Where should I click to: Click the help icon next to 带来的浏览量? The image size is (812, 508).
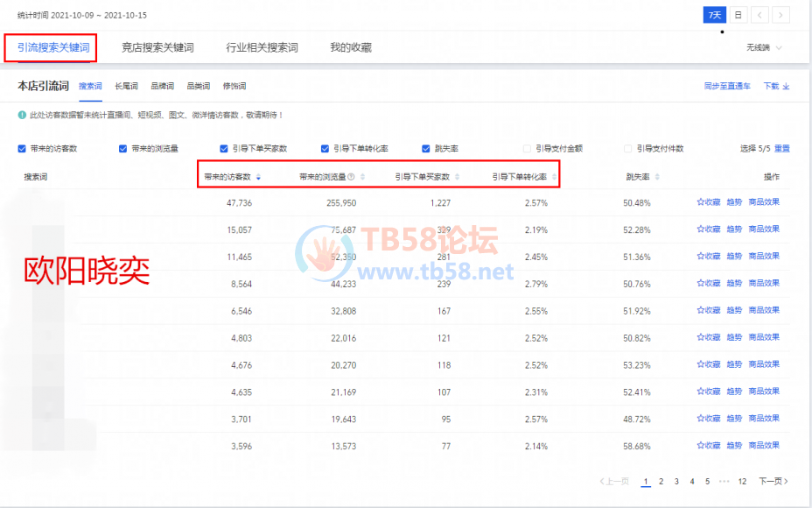pyautogui.click(x=351, y=177)
